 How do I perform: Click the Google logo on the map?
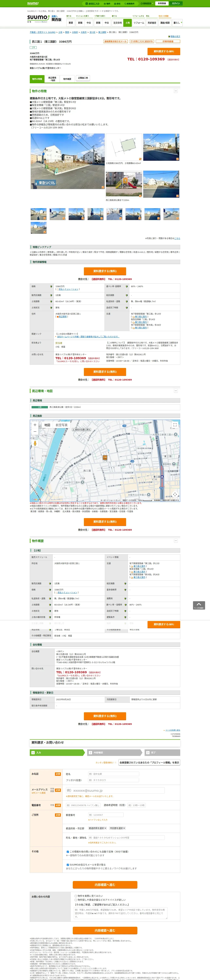point(35,499)
